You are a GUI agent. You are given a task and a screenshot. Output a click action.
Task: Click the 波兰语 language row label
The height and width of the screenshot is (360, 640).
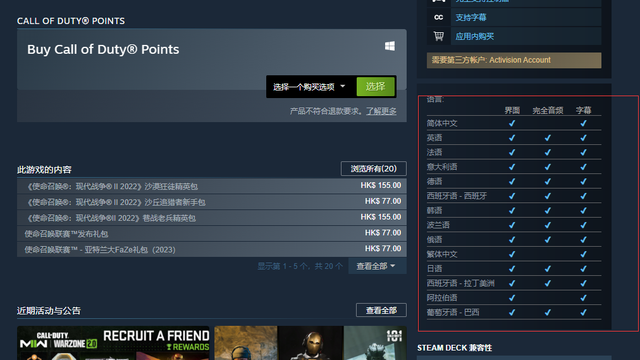point(438,225)
